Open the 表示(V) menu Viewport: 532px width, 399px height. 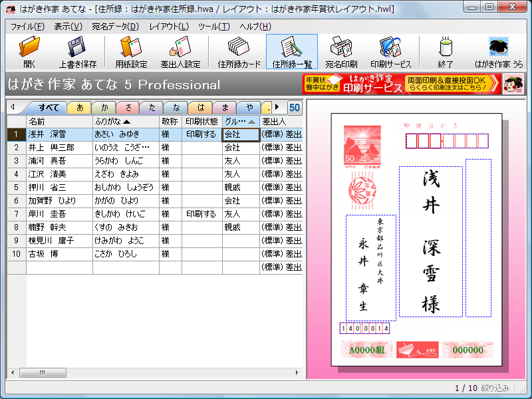[68, 27]
